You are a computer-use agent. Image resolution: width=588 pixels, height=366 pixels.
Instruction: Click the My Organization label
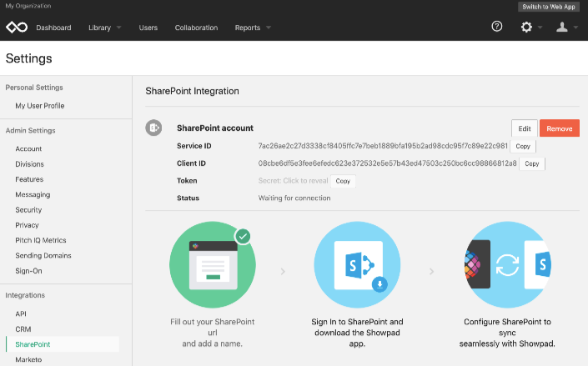(28, 6)
